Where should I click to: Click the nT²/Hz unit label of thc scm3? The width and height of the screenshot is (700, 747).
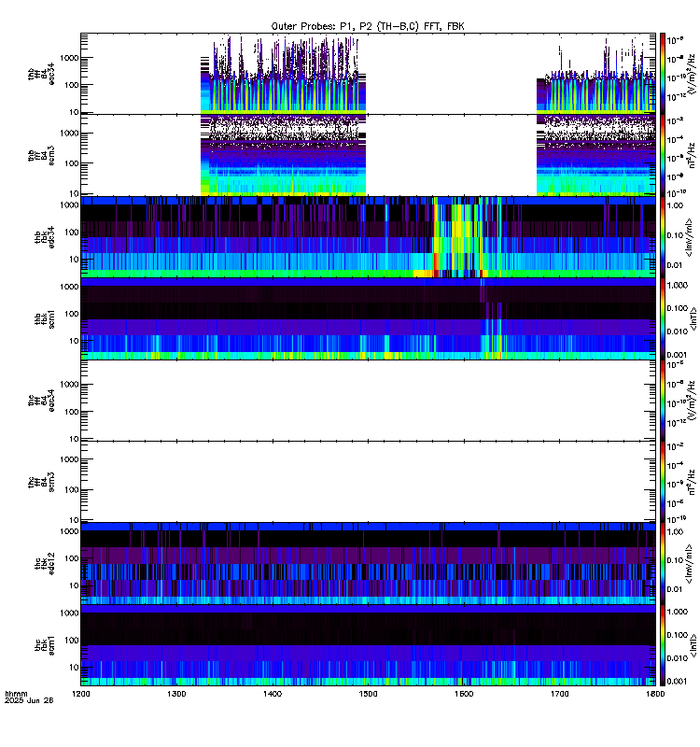pyautogui.click(x=691, y=482)
